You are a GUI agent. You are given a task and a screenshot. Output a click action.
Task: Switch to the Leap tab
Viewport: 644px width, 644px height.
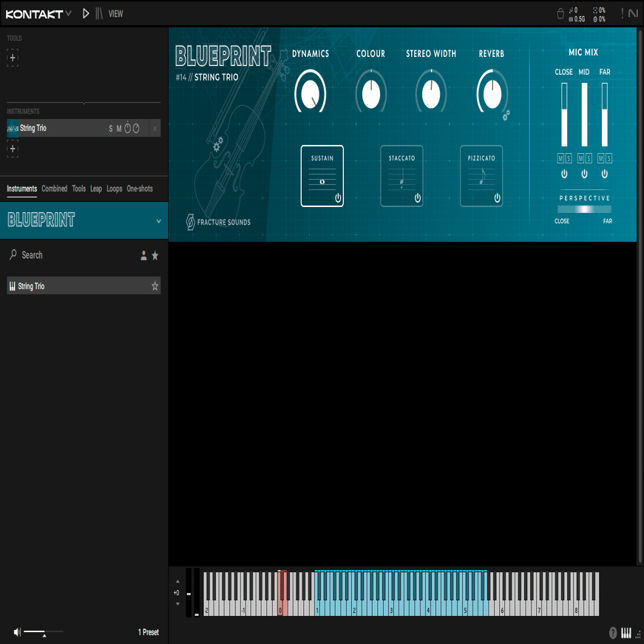(96, 189)
